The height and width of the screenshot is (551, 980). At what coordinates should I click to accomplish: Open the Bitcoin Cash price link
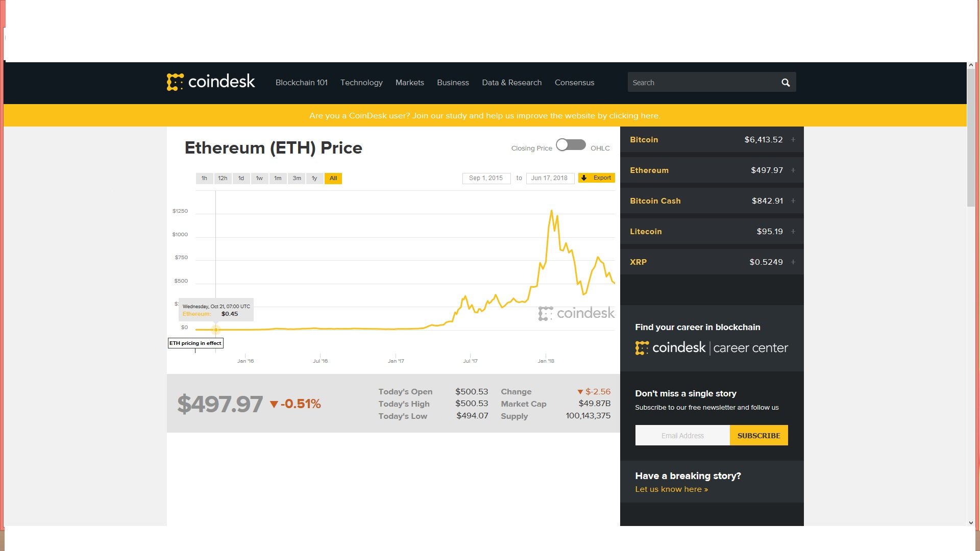click(x=655, y=201)
